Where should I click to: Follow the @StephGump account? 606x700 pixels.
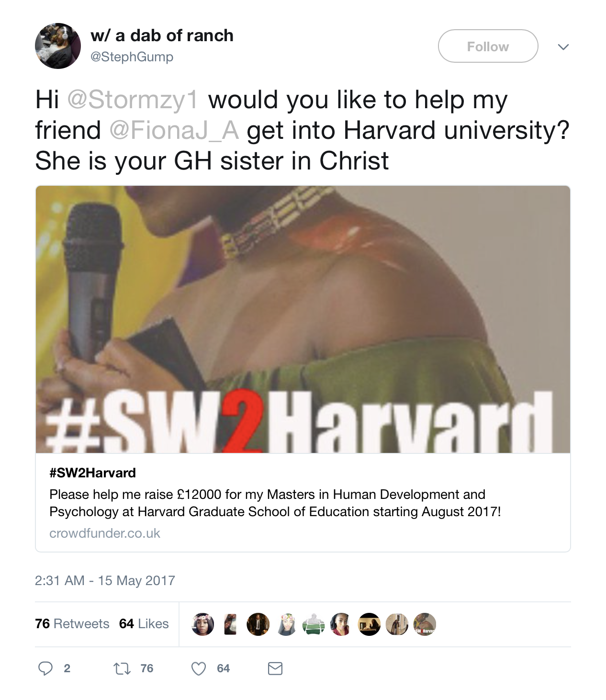[x=488, y=46]
